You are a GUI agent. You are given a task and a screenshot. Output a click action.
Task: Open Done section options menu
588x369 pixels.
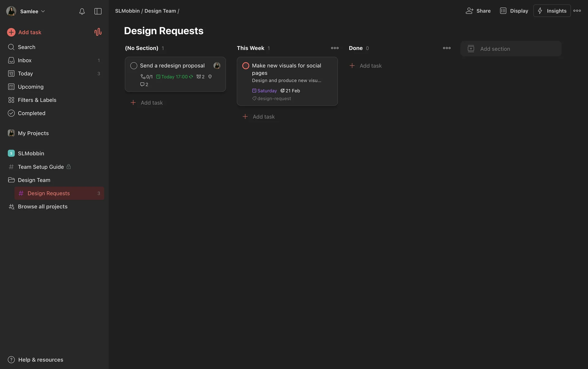click(447, 48)
